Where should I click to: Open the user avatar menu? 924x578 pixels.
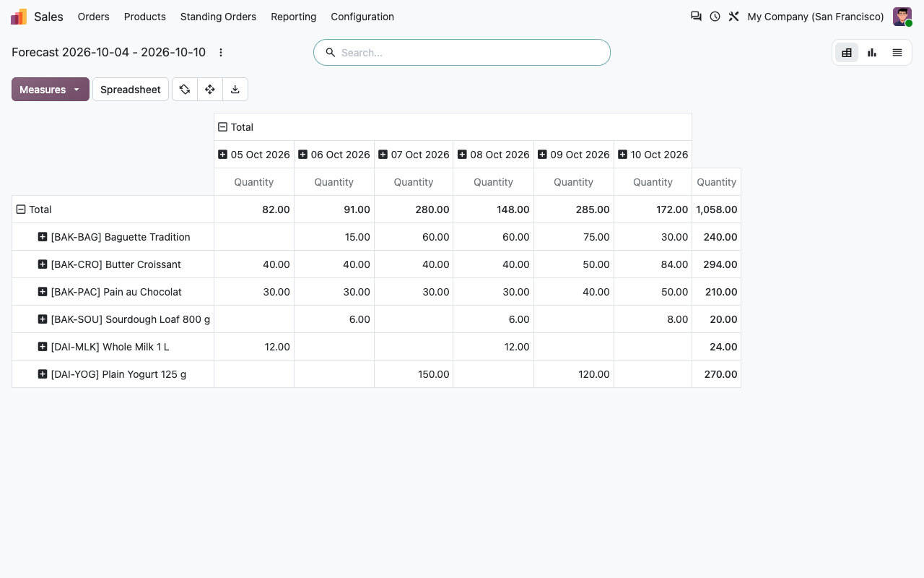[x=902, y=17]
